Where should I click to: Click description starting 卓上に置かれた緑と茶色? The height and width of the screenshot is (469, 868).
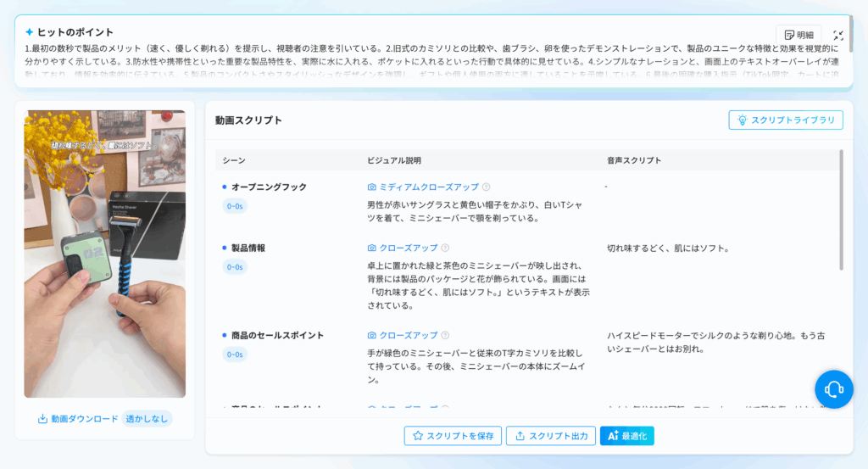[478, 285]
